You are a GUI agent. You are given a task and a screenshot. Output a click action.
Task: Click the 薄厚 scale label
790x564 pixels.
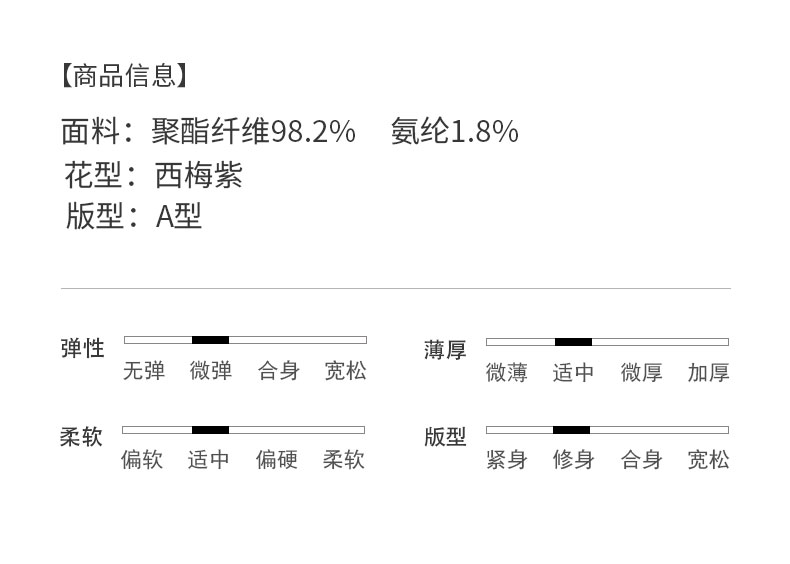[445, 350]
